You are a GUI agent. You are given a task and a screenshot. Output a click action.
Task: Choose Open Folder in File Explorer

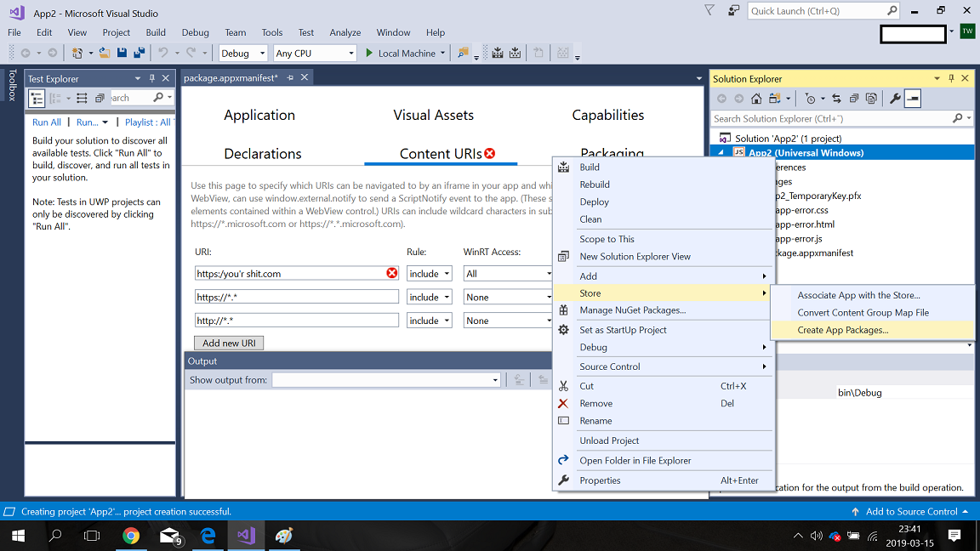[635, 460]
